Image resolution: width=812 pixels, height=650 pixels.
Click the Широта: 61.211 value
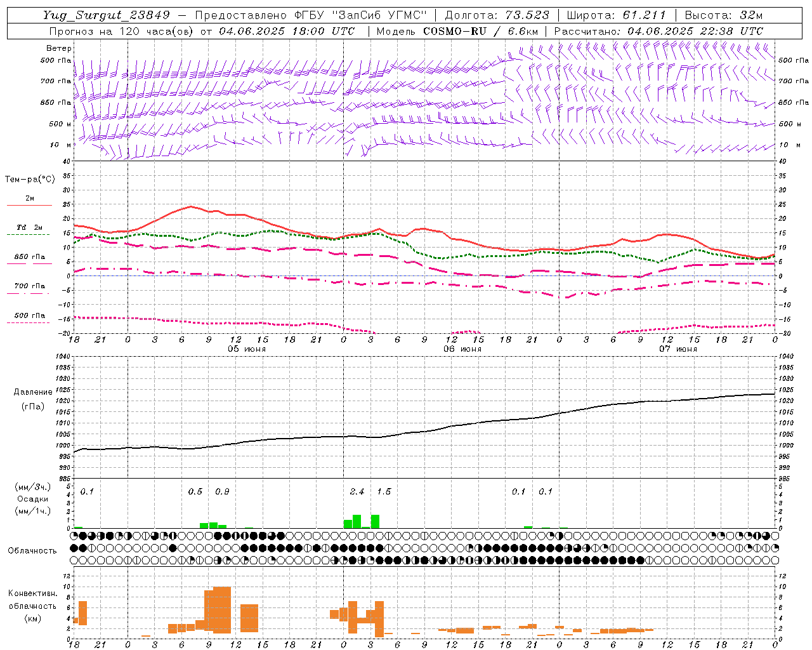(616, 15)
